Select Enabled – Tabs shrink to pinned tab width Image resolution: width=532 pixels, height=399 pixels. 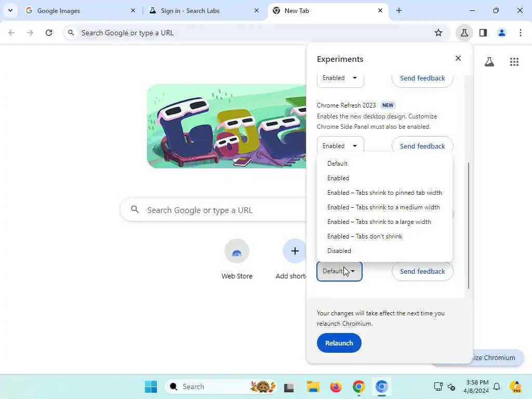pos(384,193)
